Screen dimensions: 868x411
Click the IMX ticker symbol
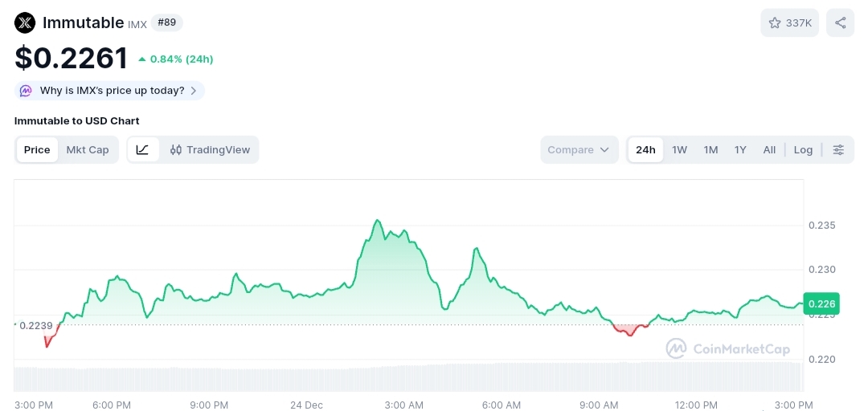pyautogui.click(x=137, y=25)
